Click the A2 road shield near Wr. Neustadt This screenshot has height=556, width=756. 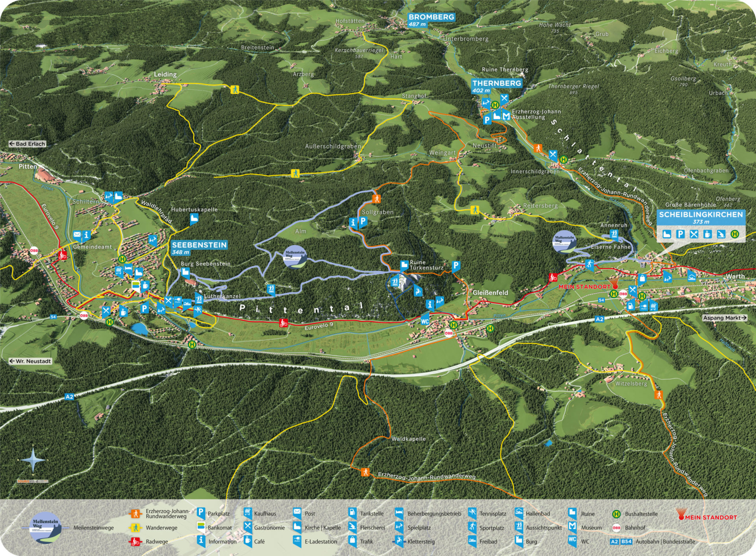69,397
